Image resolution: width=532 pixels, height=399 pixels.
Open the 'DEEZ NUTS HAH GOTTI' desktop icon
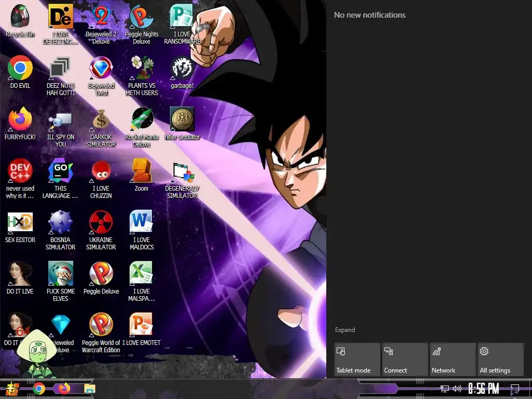tap(60, 75)
